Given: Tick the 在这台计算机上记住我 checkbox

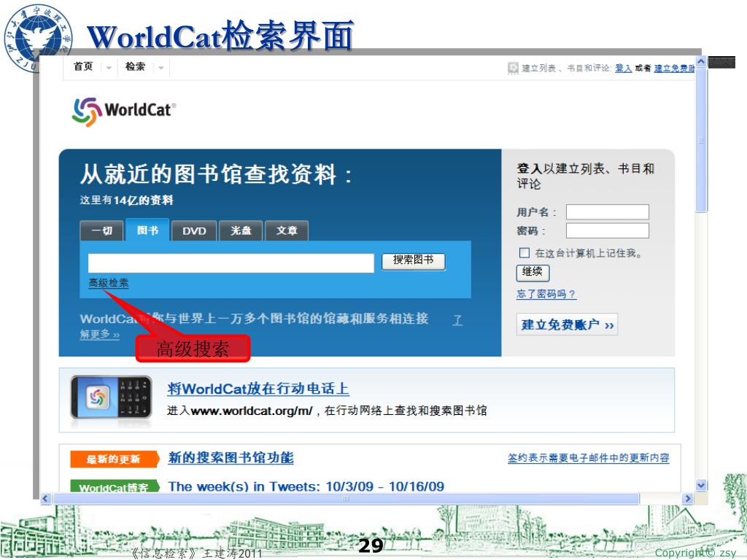Looking at the screenshot, I should (524, 252).
